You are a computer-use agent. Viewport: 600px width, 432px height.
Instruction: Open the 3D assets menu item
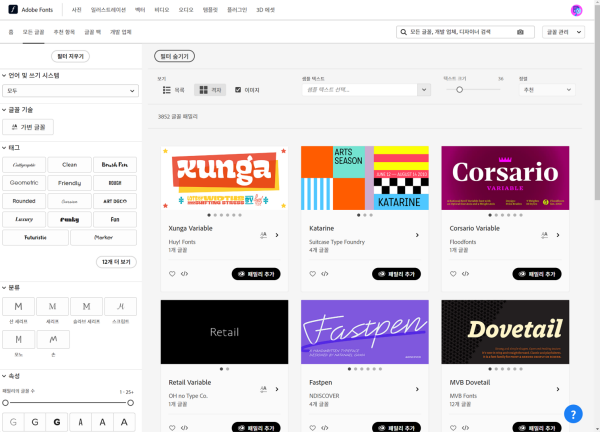pos(266,10)
